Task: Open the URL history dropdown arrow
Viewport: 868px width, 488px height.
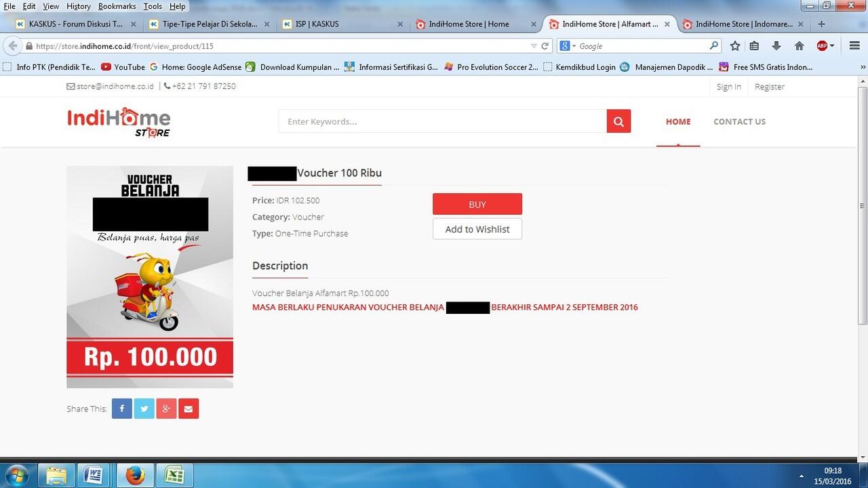Action: coord(534,46)
